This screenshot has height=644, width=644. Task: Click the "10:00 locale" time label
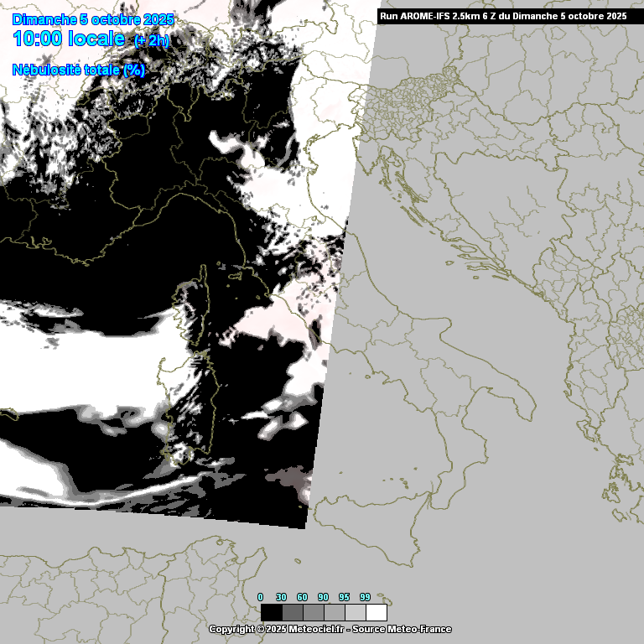pos(70,39)
